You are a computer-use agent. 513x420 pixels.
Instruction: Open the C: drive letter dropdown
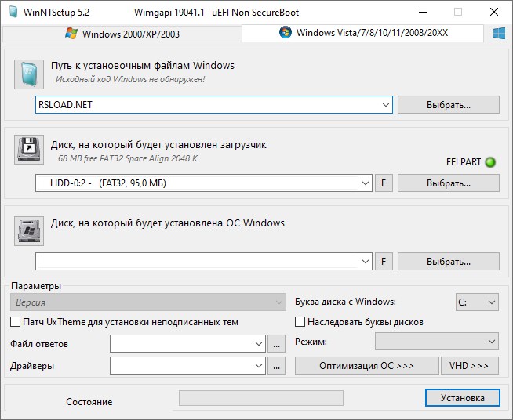point(477,302)
